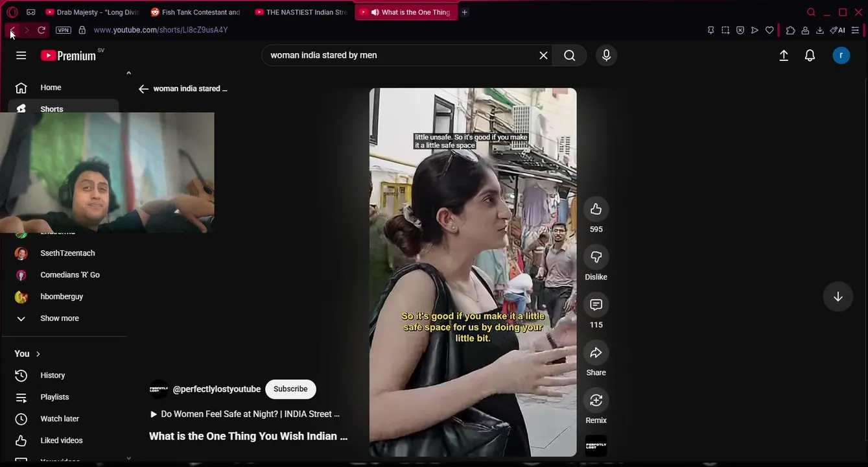Switch to THE NASTIEST Indian Street tab
This screenshot has height=467, width=868.
click(x=301, y=12)
